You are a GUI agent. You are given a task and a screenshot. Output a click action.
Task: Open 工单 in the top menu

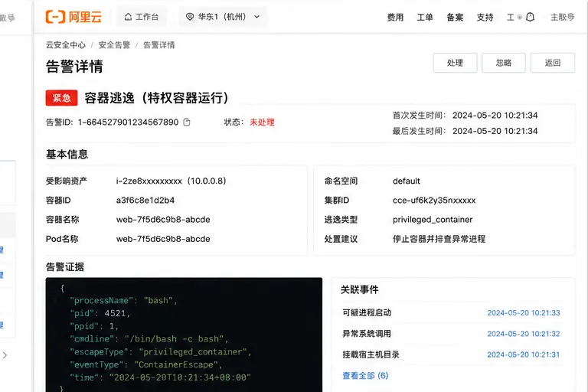[x=425, y=18]
